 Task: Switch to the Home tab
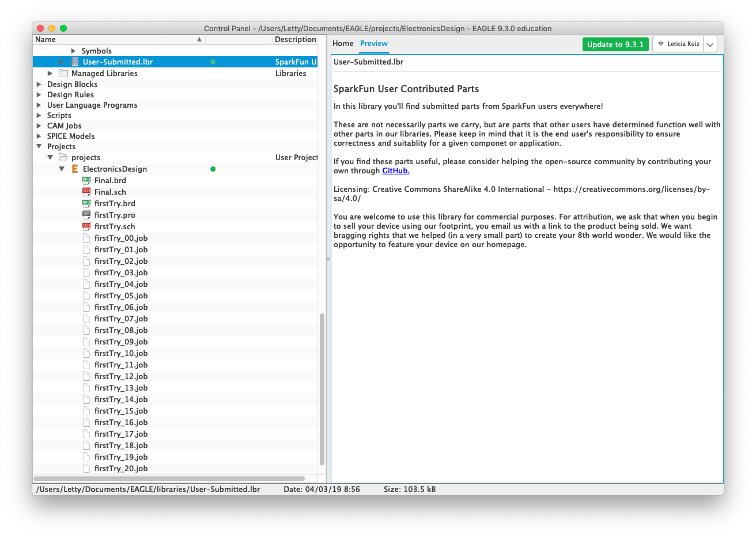(x=343, y=43)
